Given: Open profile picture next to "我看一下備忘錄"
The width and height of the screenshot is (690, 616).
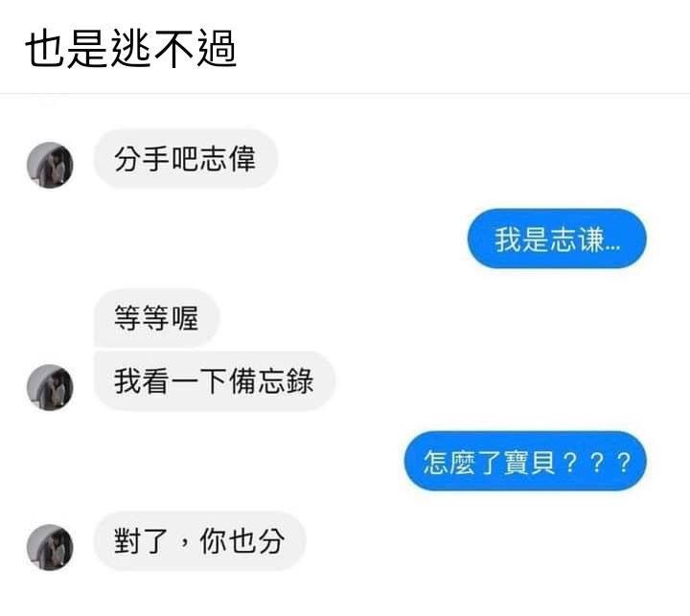Looking at the screenshot, I should [x=50, y=387].
